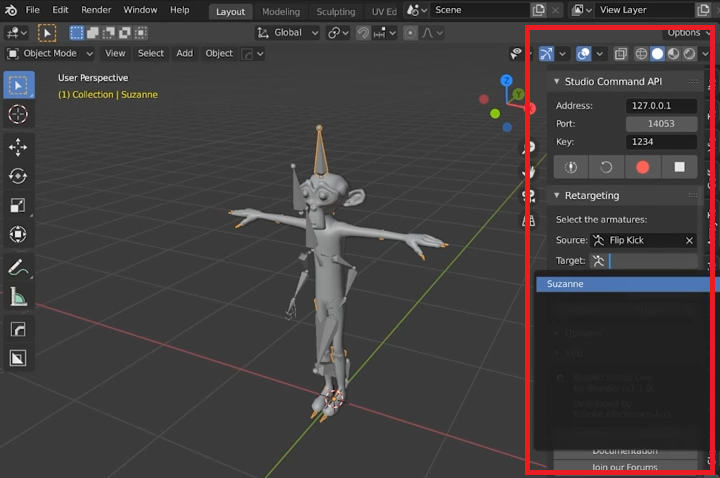
Task: Open the Options popover
Action: (687, 33)
